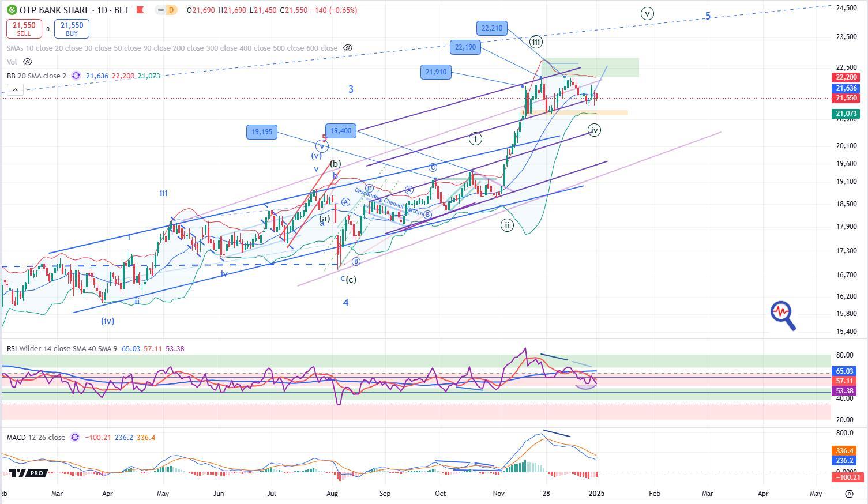Click the blue 65.03 RSI axis label
868x504 pixels.
844,371
